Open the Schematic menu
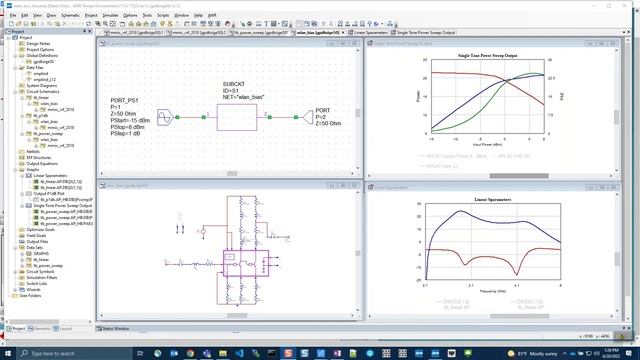640x360 pixels. (70, 15)
